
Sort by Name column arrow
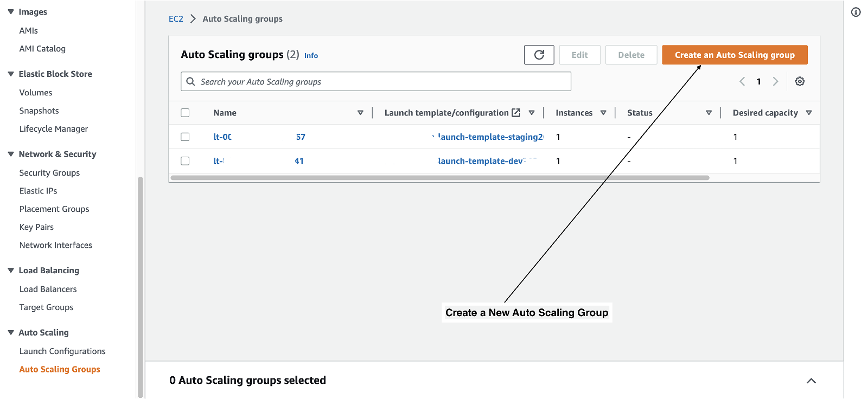tap(360, 113)
